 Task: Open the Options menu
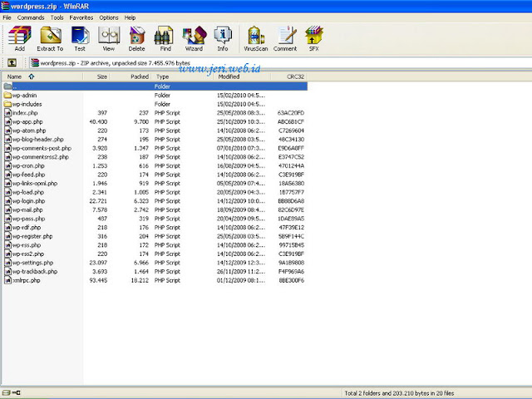(x=109, y=17)
